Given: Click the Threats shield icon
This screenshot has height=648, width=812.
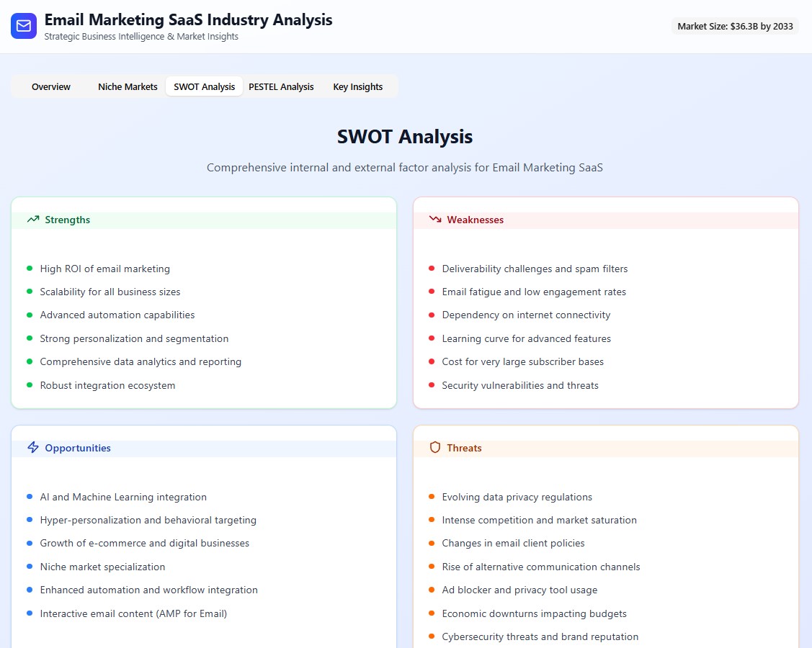Looking at the screenshot, I should (x=435, y=448).
